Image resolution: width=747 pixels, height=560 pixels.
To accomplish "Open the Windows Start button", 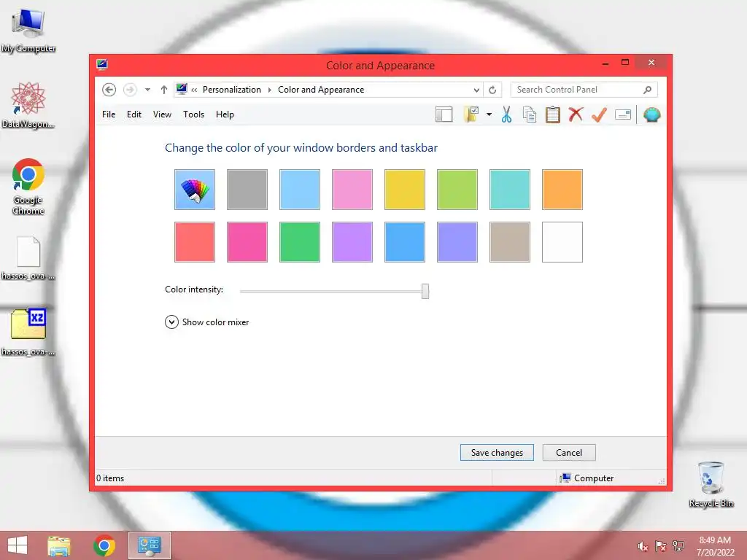I will 18,545.
